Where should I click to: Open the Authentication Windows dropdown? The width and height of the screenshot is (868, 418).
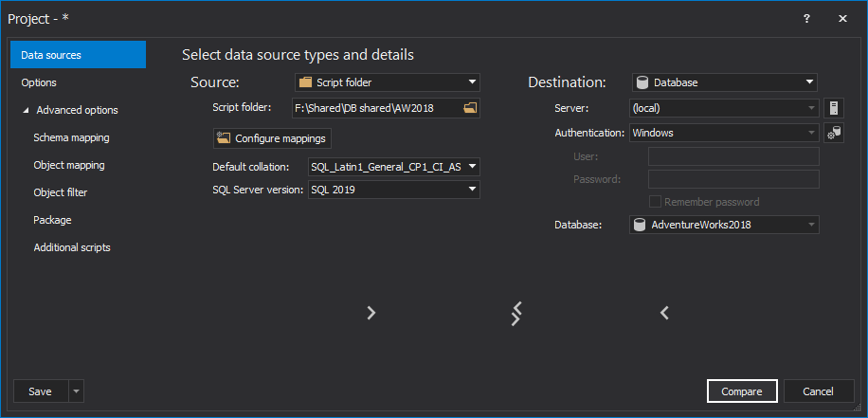(x=724, y=133)
